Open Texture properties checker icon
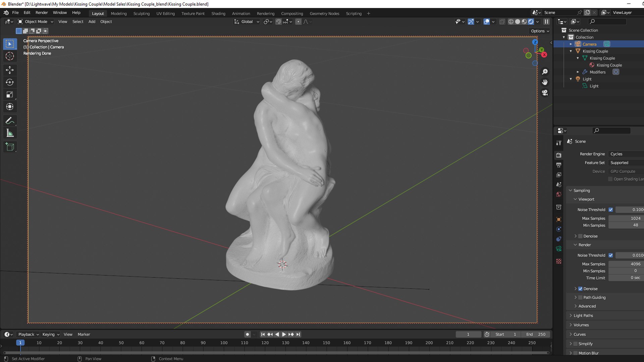The image size is (644, 362). pos(558,261)
